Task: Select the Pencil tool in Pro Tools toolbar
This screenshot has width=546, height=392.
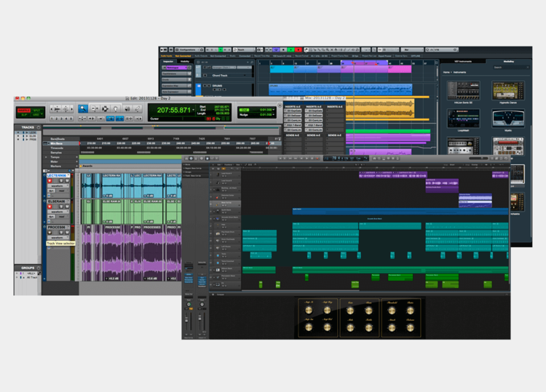Action: pos(138,109)
